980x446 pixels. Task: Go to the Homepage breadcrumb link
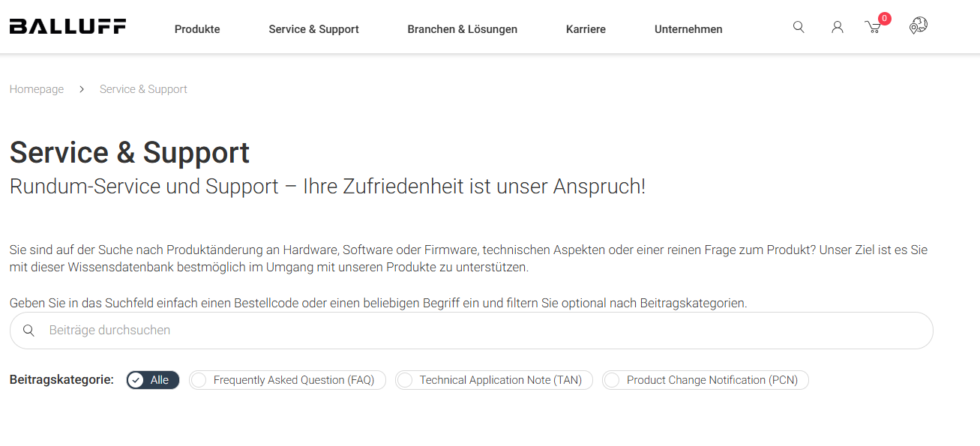click(x=37, y=89)
